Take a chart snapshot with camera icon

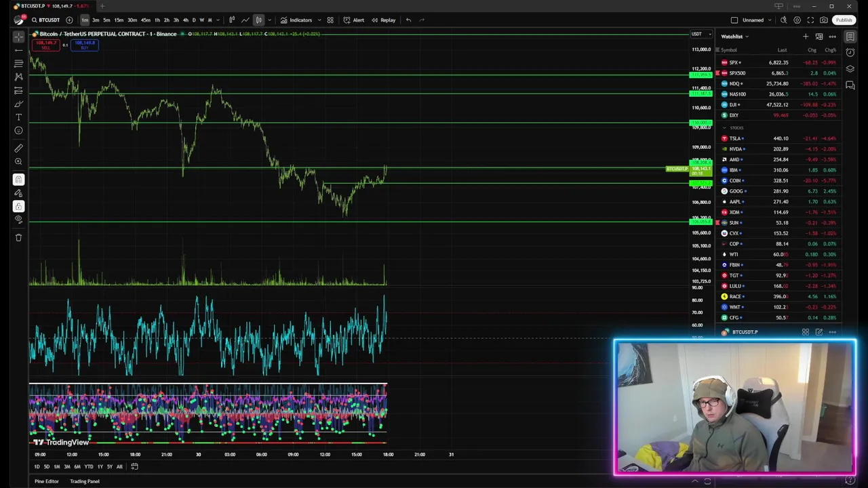coord(824,20)
